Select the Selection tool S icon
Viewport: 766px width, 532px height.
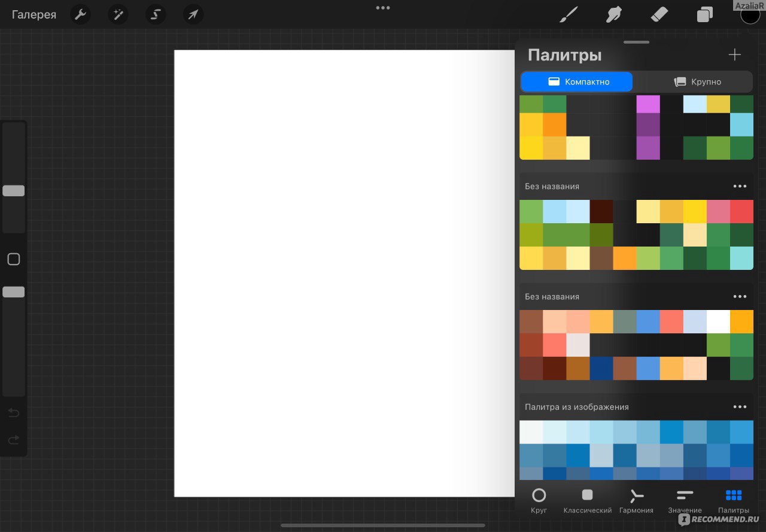click(156, 14)
